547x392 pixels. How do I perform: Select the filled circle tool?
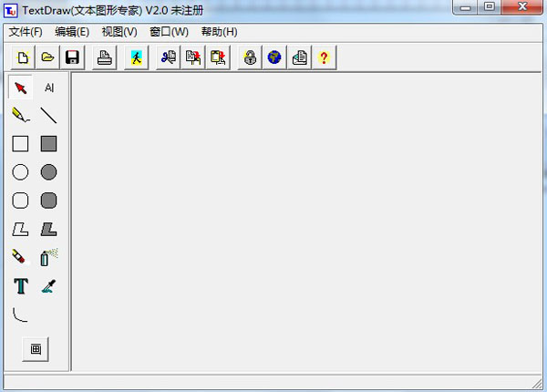pyautogui.click(x=49, y=172)
